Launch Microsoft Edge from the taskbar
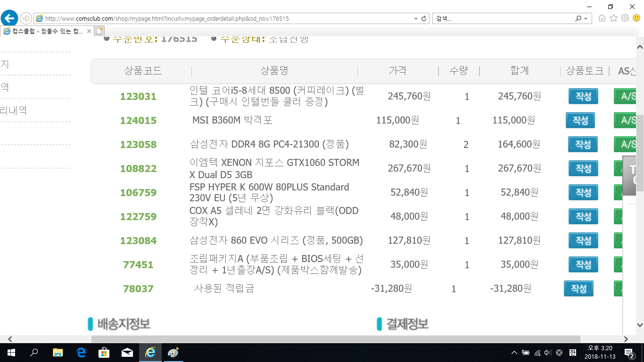Image resolution: width=644 pixels, height=362 pixels. [81, 353]
